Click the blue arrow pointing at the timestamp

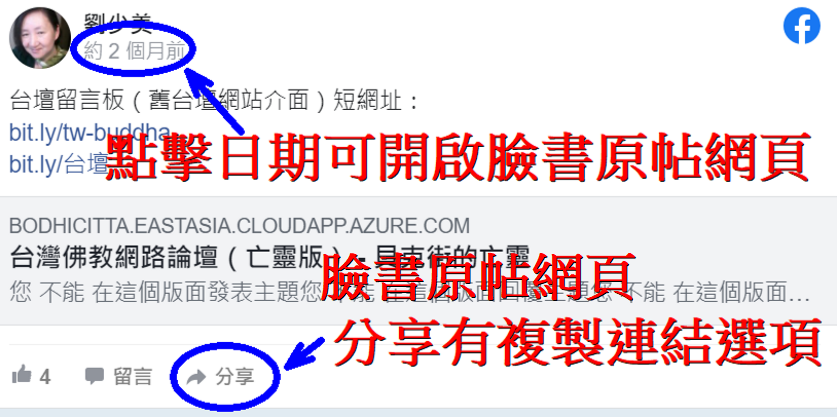click(215, 101)
